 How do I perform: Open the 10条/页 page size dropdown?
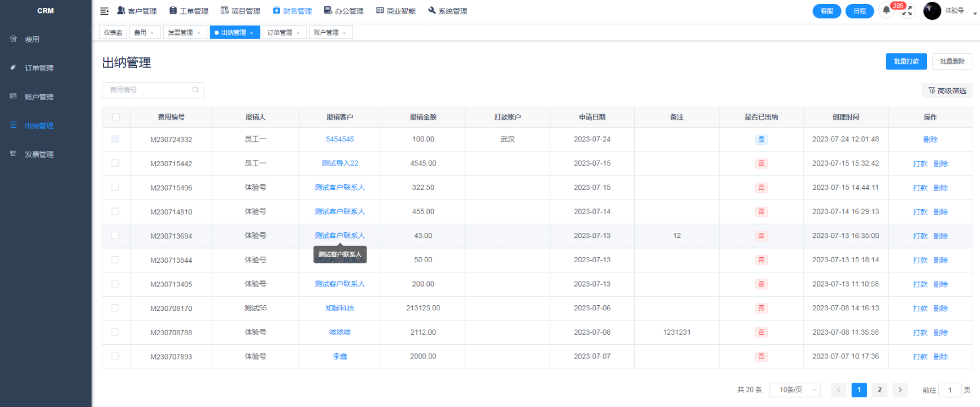(795, 389)
